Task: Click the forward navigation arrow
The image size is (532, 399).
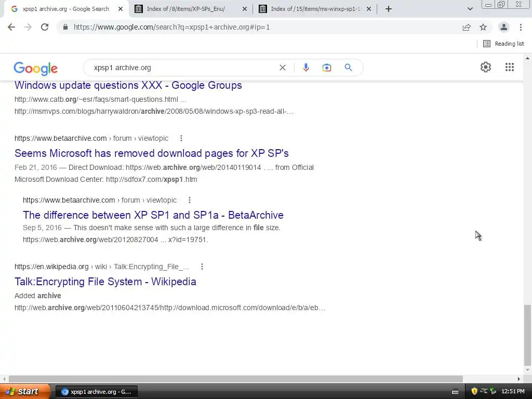Action: click(28, 27)
